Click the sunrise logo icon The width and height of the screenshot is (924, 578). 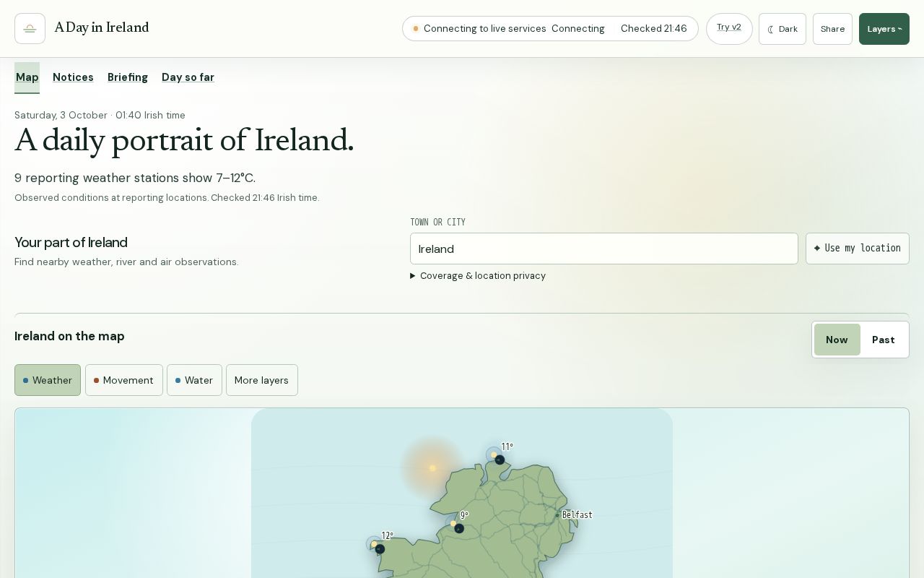click(30, 29)
